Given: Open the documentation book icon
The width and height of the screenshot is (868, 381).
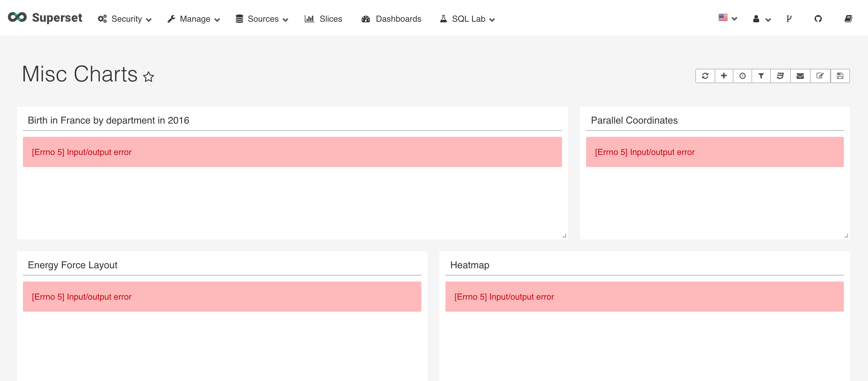Looking at the screenshot, I should [x=848, y=19].
